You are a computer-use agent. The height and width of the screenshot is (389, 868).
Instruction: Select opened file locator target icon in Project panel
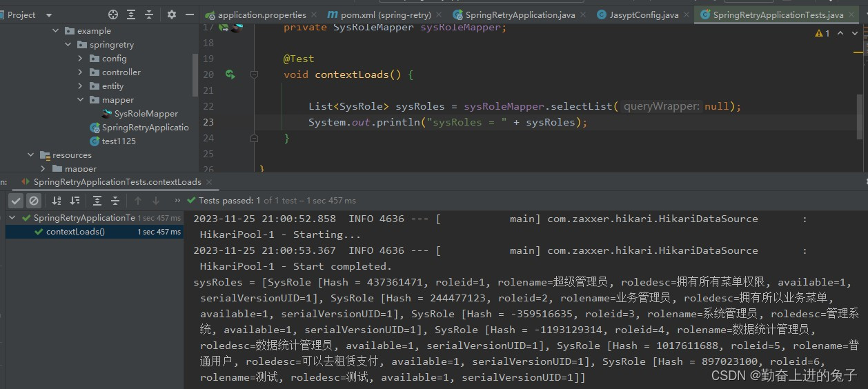[x=113, y=14]
